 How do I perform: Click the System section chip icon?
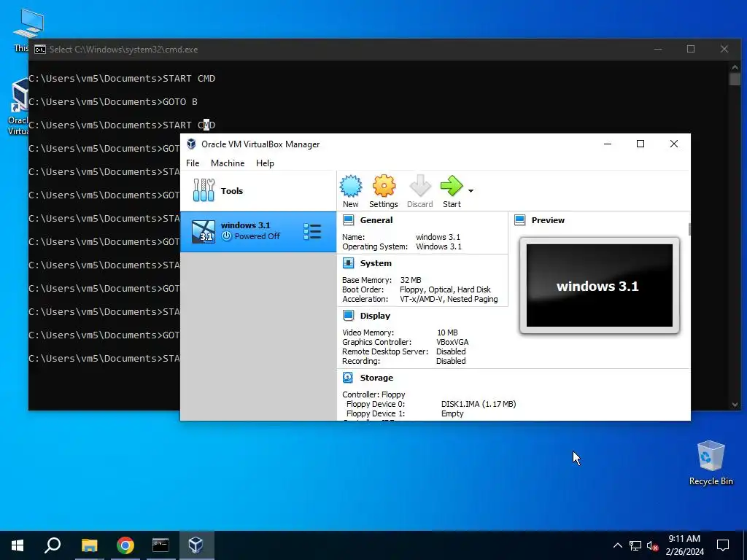348,262
